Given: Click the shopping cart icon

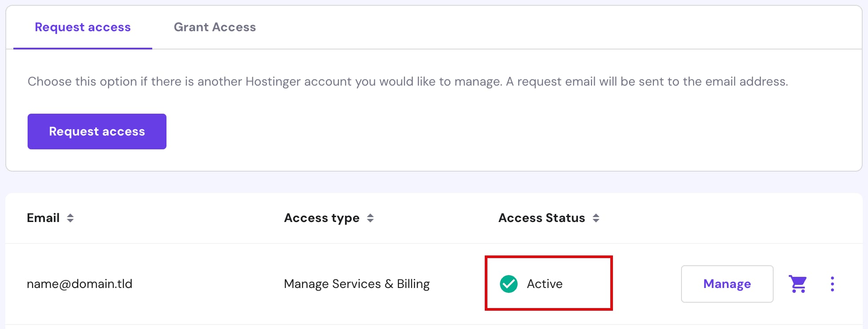Looking at the screenshot, I should pos(798,284).
